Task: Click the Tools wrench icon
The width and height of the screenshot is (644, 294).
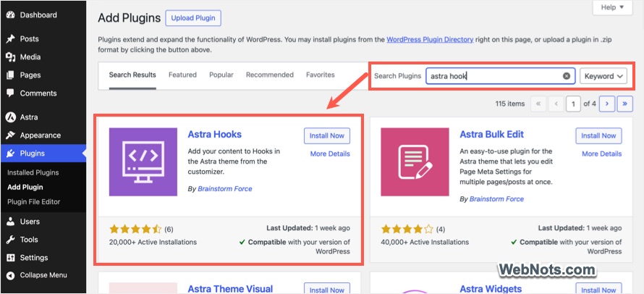Action: click(11, 240)
